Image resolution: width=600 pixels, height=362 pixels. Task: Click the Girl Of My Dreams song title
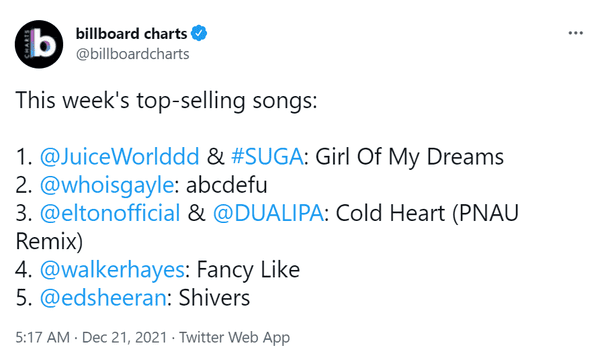[409, 157]
